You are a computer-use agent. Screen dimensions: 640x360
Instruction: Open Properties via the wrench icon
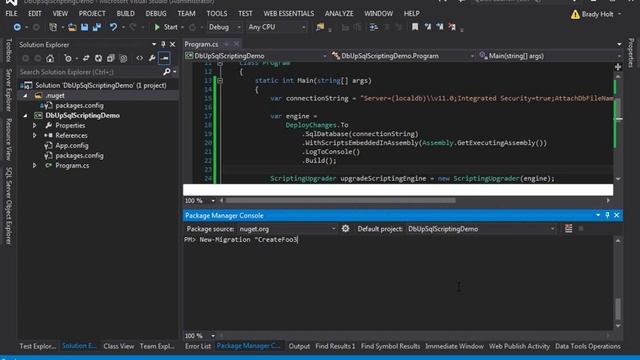(x=152, y=58)
